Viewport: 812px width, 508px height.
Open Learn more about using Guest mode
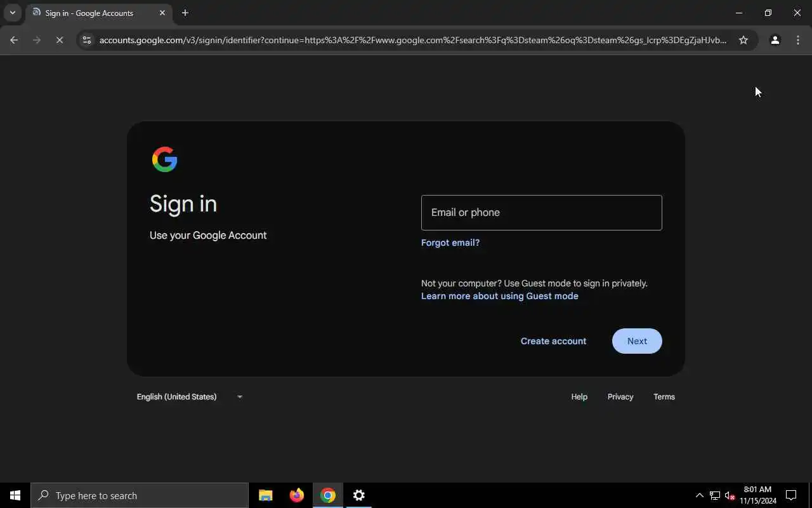point(500,296)
